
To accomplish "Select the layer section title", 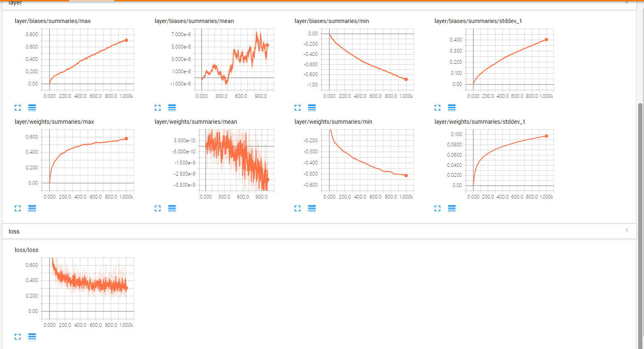I will pos(15,2).
